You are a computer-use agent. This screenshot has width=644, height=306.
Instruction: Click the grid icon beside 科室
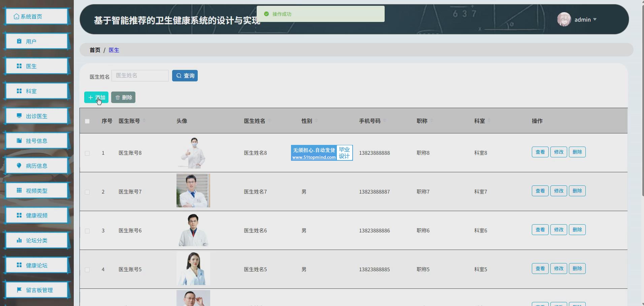click(x=19, y=91)
